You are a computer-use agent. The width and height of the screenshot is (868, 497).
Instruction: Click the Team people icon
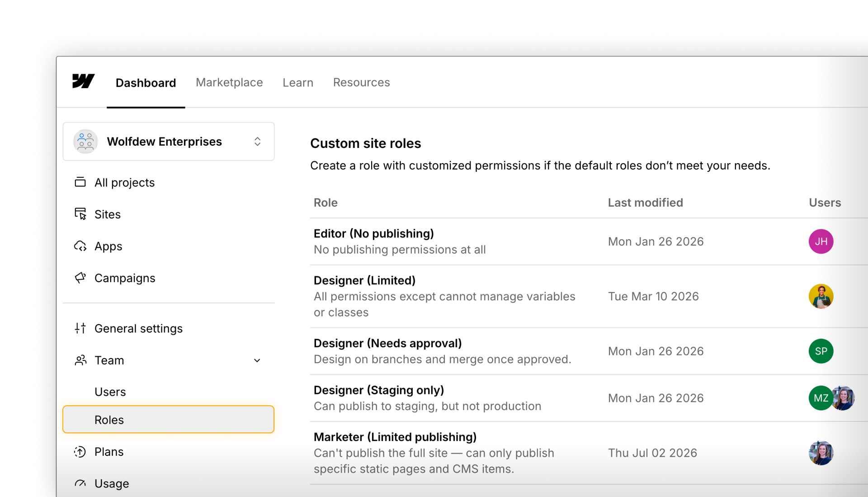80,360
